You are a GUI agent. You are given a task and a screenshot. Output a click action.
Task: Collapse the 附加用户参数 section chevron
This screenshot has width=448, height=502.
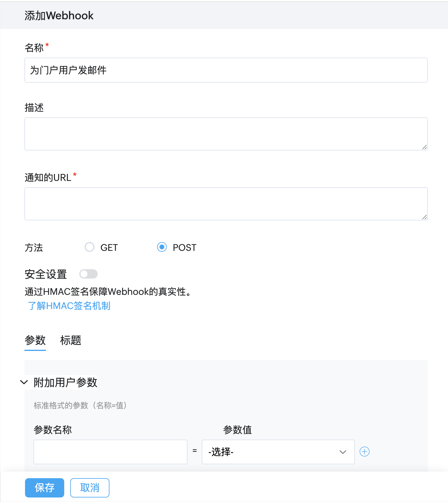[x=24, y=382]
